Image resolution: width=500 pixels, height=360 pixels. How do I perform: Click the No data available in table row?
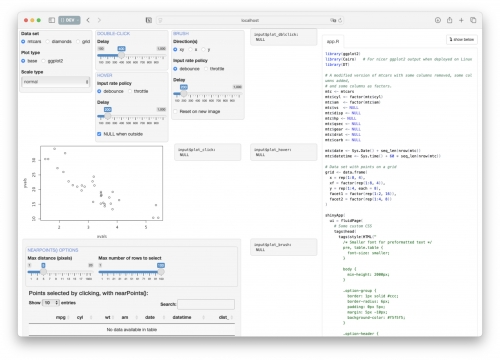(x=132, y=330)
